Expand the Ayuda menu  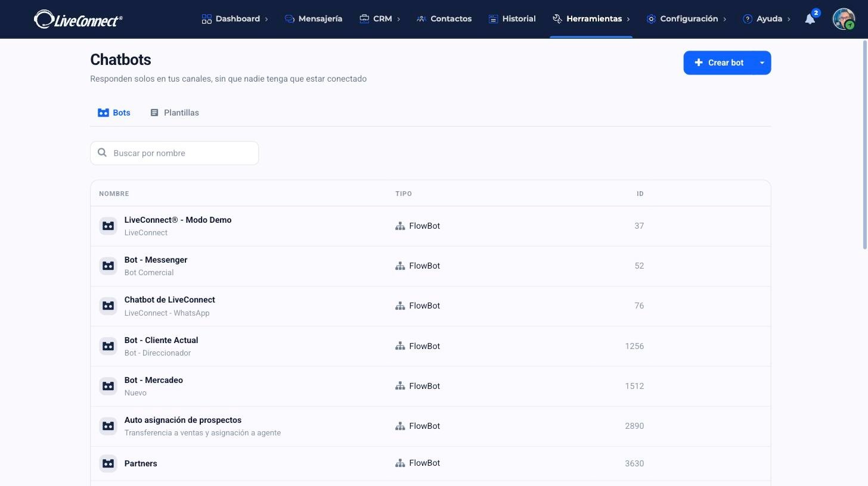coord(767,19)
